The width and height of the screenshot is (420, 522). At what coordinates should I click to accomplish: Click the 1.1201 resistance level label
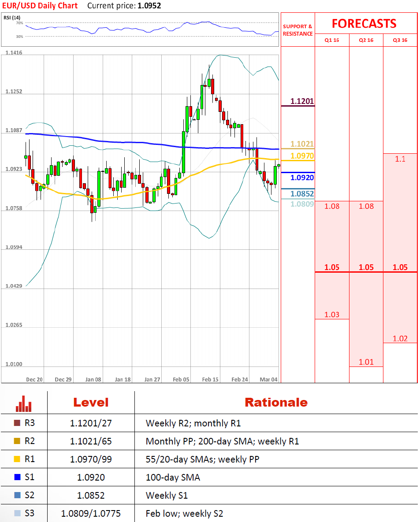point(302,101)
